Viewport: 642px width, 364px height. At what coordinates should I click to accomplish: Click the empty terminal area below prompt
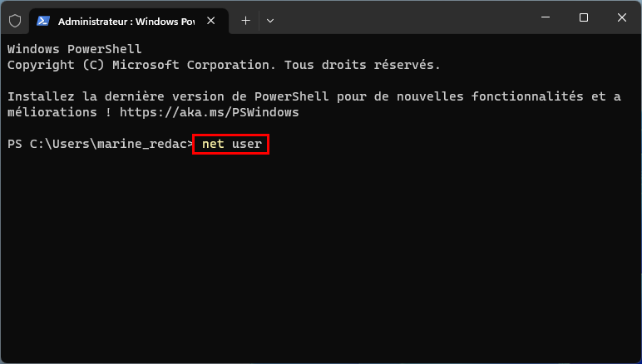point(321,253)
